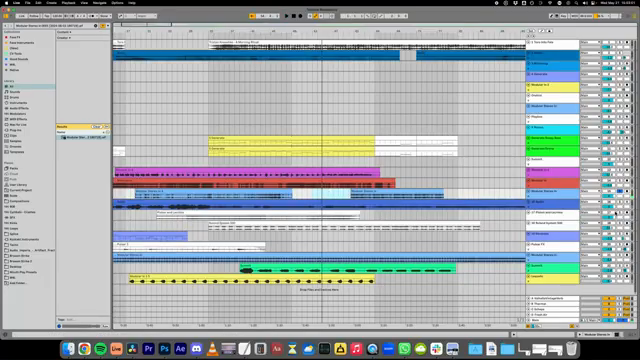Screen dimensions: 640x360
Task: Expand the Content filter
Action: tap(64, 32)
